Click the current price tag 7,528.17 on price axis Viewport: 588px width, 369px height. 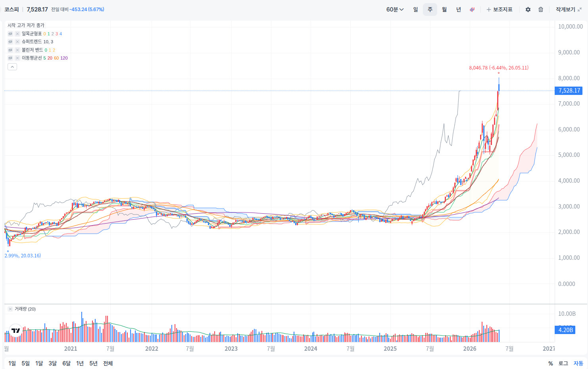click(x=569, y=91)
